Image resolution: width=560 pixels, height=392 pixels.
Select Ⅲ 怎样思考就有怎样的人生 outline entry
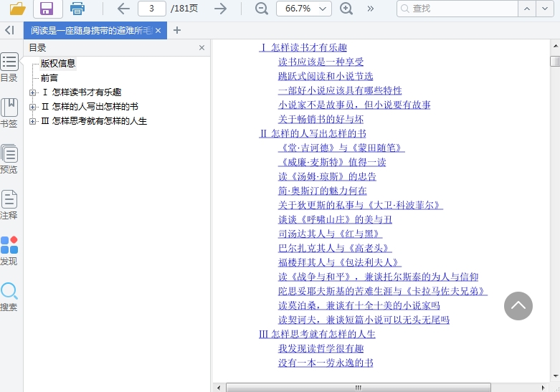tap(94, 121)
